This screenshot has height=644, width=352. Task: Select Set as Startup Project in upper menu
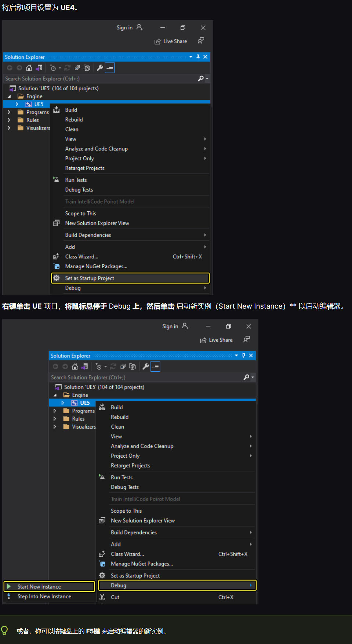pyautogui.click(x=130, y=278)
